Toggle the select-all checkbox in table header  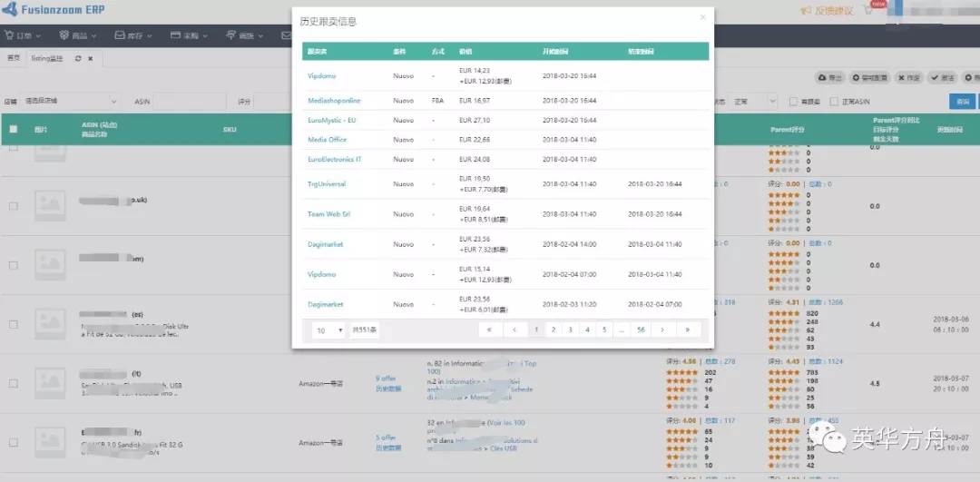[13, 130]
